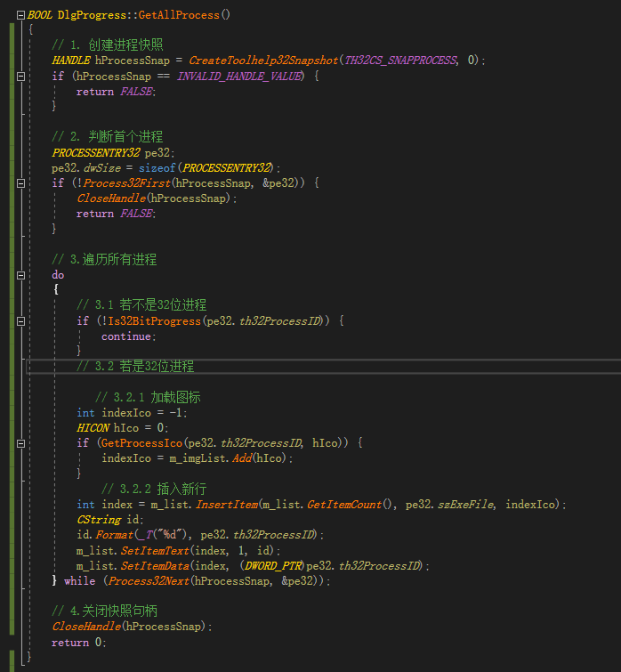Click the DlgProgress class name

[92, 15]
